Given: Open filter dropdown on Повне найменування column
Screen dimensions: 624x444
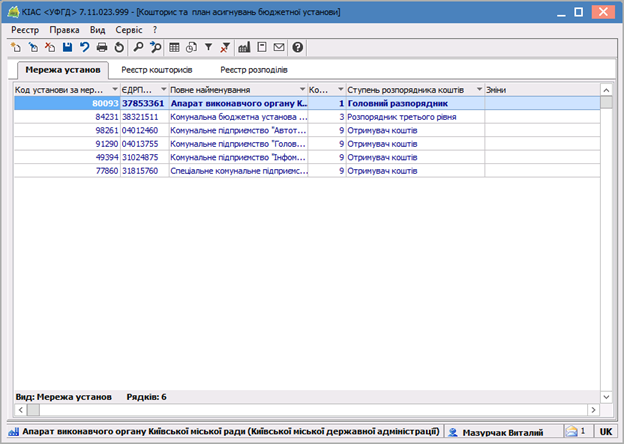Looking at the screenshot, I should (299, 90).
